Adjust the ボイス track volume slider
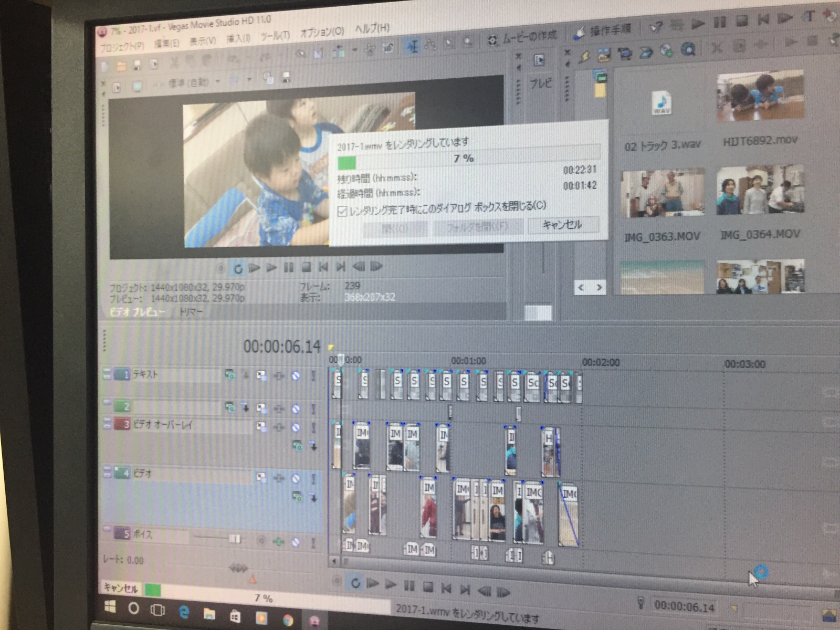 (x=234, y=539)
